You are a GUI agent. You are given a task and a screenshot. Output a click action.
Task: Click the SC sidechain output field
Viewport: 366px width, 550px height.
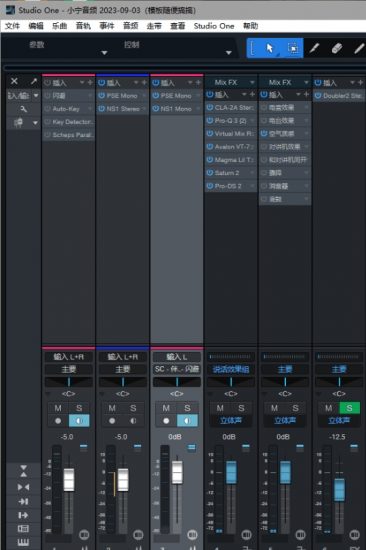coord(177,369)
